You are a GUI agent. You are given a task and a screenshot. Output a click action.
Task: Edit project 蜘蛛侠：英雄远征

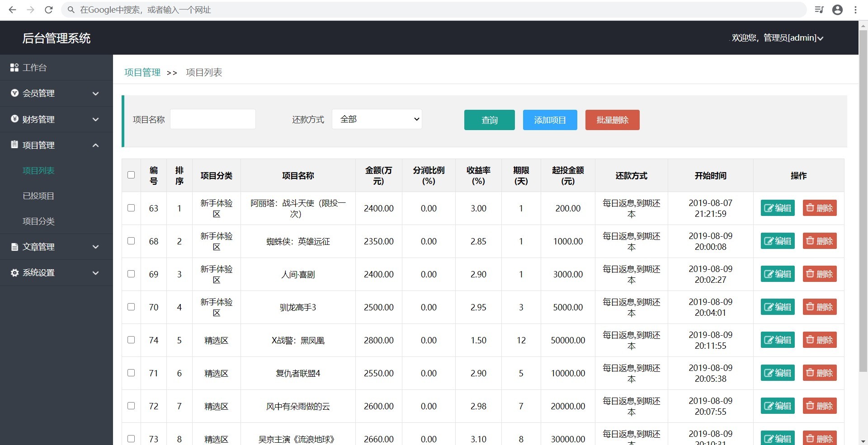pos(778,241)
